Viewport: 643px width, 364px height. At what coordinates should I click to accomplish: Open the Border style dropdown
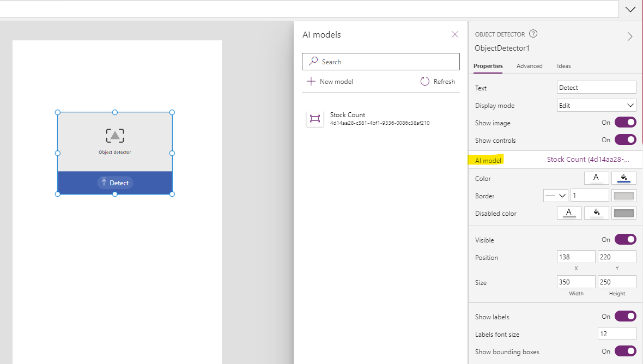coord(555,195)
